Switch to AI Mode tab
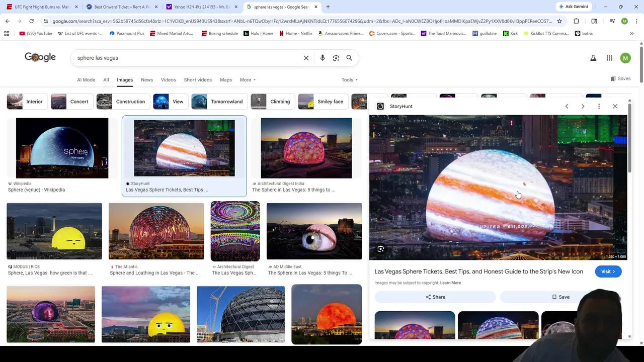 (86, 80)
